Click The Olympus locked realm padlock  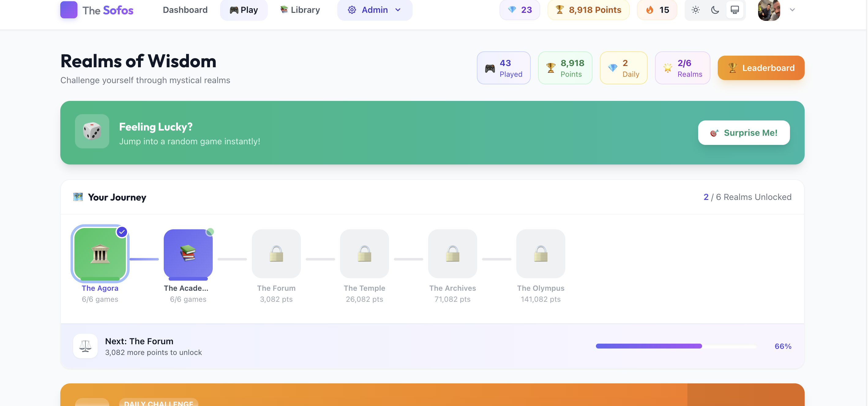541,253
